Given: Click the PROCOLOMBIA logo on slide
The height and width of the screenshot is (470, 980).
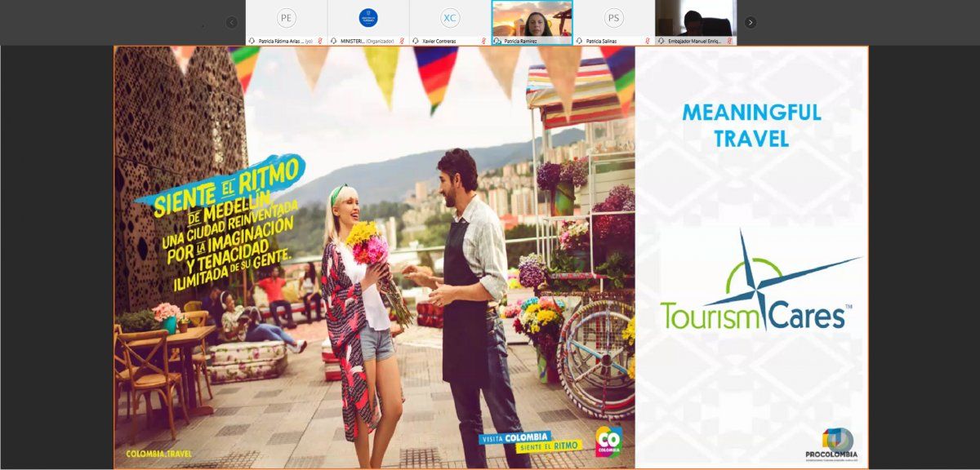Looking at the screenshot, I should (x=831, y=445).
